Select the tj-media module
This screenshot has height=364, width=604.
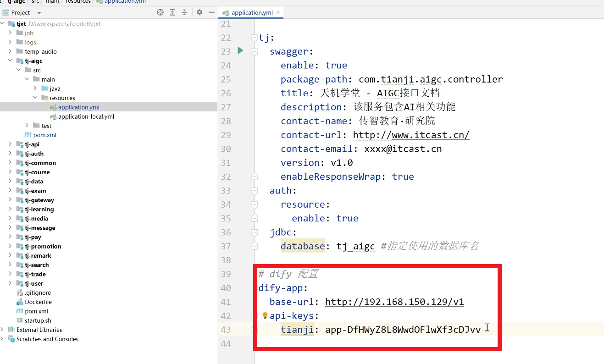(37, 219)
